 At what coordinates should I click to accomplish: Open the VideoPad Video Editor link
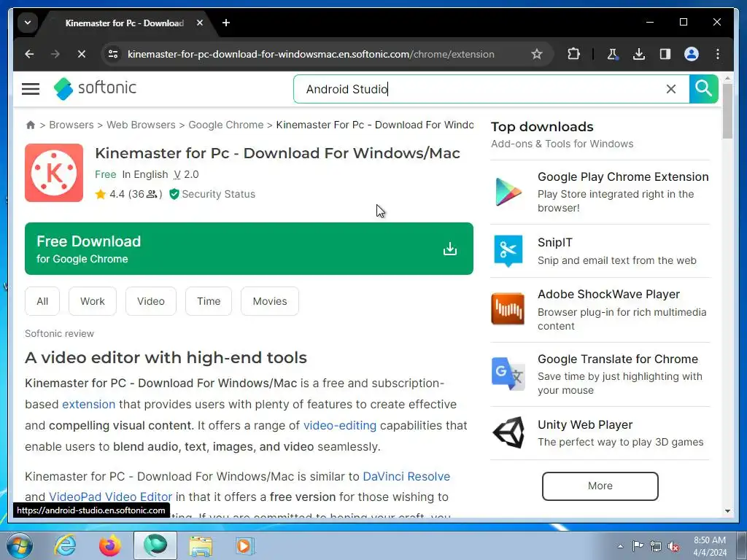click(x=110, y=497)
